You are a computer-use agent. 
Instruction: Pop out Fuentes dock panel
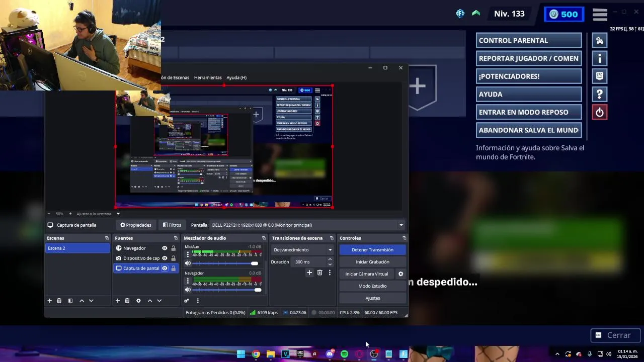click(x=176, y=238)
